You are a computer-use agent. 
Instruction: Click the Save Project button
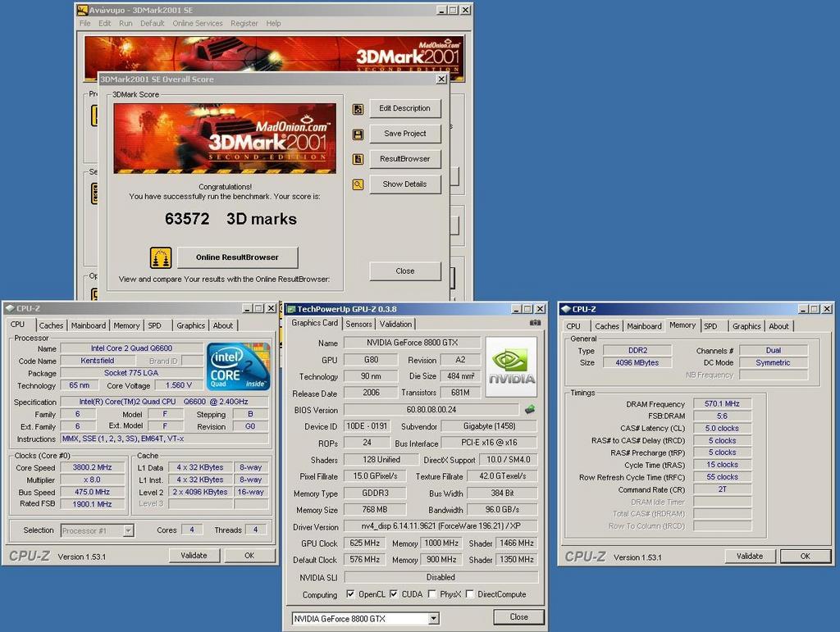405,134
